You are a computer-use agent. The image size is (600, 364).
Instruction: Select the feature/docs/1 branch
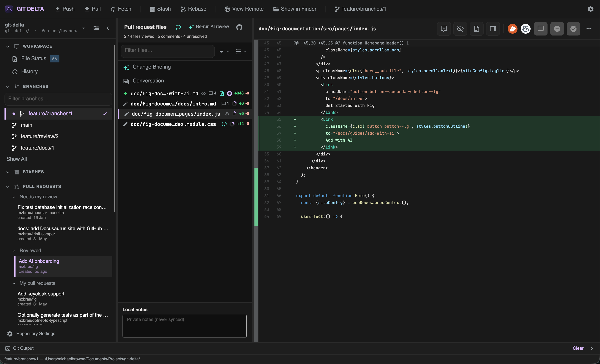tap(58, 148)
